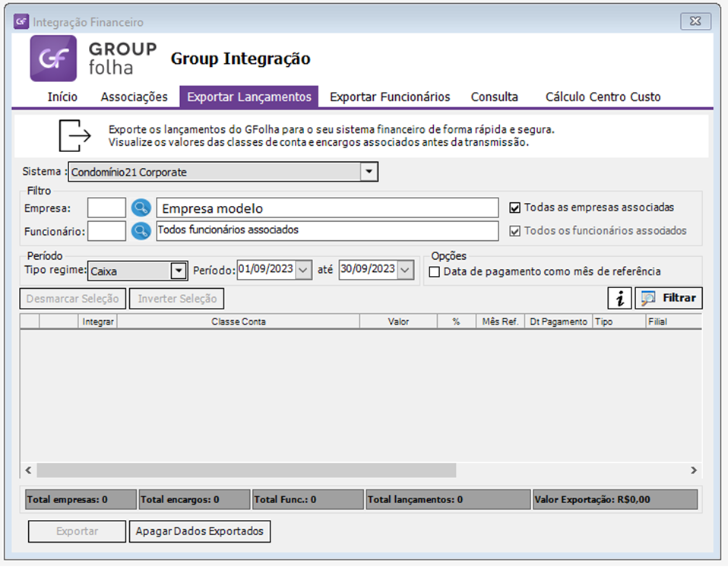The height and width of the screenshot is (567, 728).
Task: Switch to the Associações tab
Action: [x=134, y=97]
